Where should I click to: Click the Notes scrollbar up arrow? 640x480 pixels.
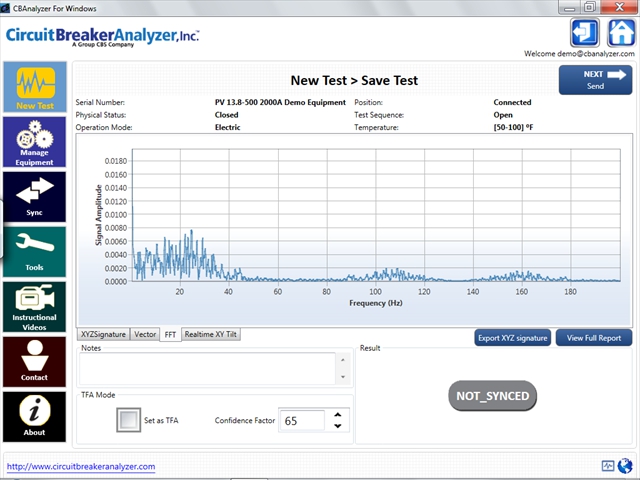tap(343, 360)
